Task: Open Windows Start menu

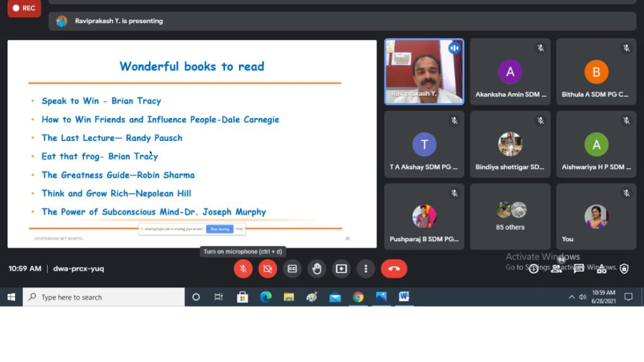Action: 11,297
